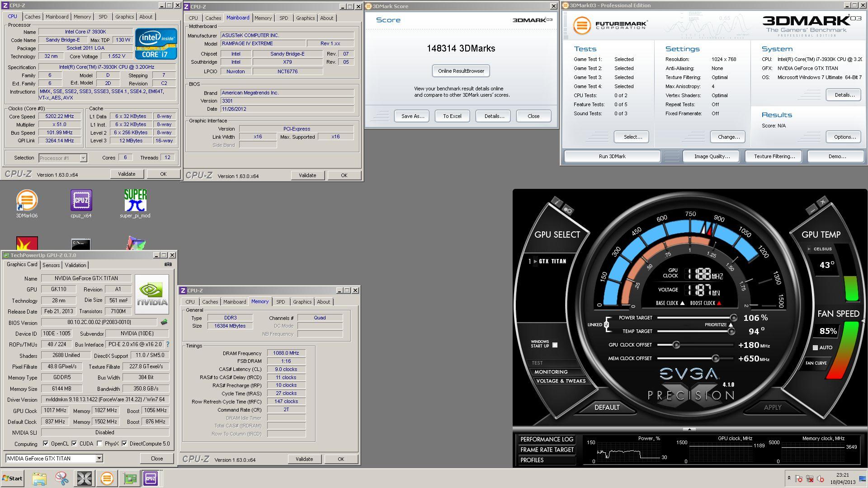Viewport: 868px width, 488px height.
Task: Click the Show Desktop icon in tray
Action: (862, 479)
